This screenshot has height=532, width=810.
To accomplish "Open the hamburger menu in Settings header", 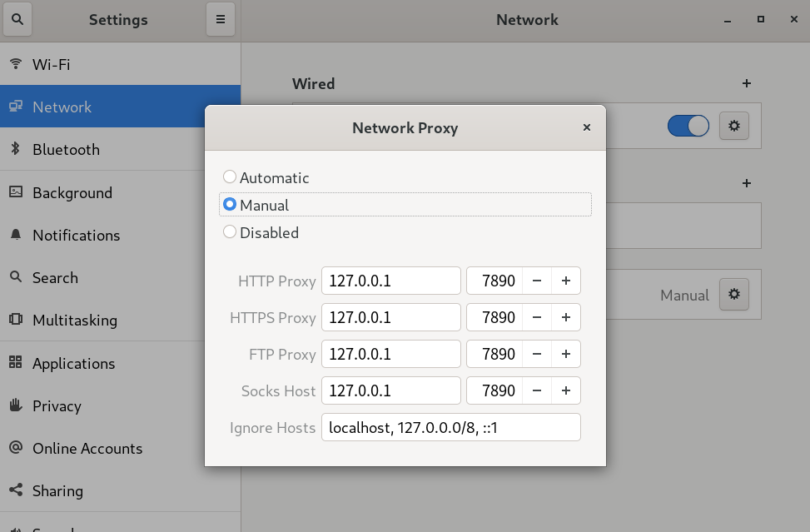I will click(x=221, y=19).
